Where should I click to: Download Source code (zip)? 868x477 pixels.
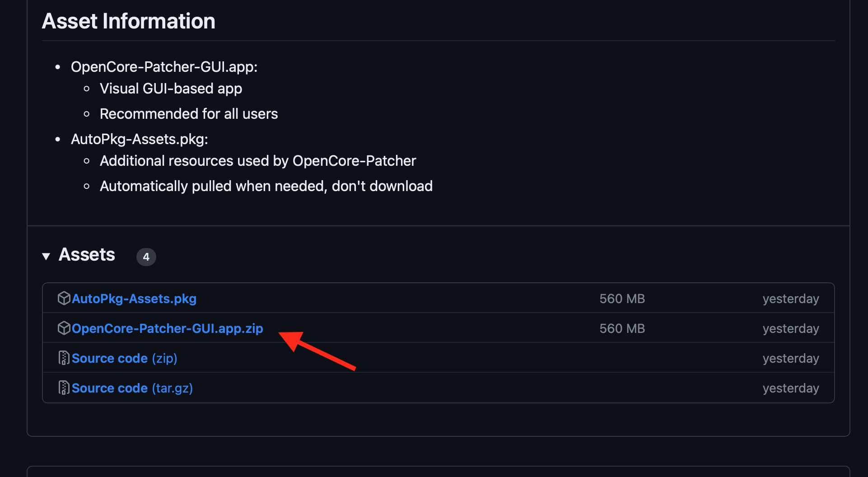click(124, 358)
